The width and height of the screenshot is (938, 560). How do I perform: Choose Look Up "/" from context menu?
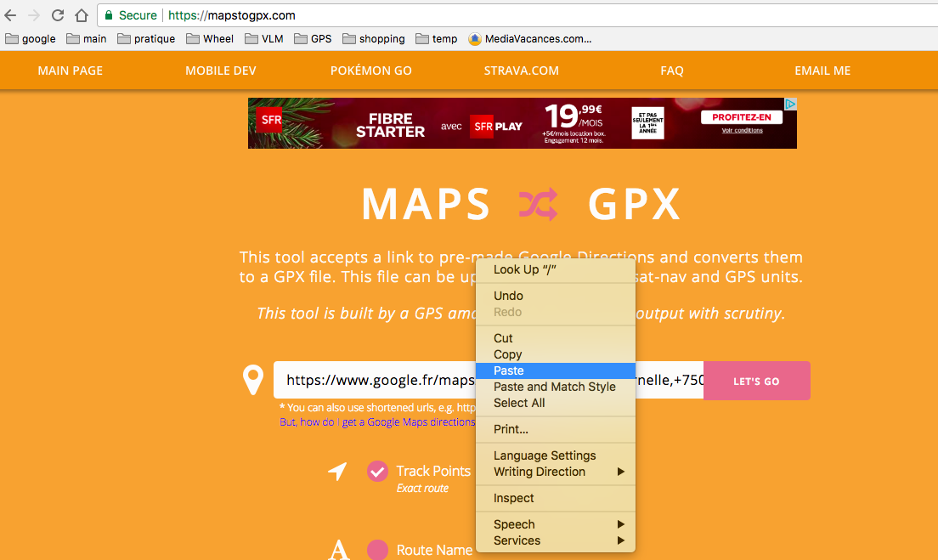(555, 269)
